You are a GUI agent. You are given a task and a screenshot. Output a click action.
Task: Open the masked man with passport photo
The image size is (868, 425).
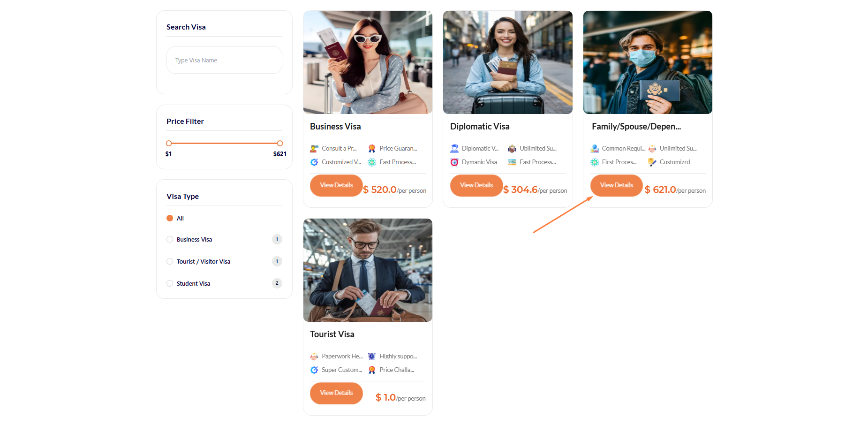648,62
